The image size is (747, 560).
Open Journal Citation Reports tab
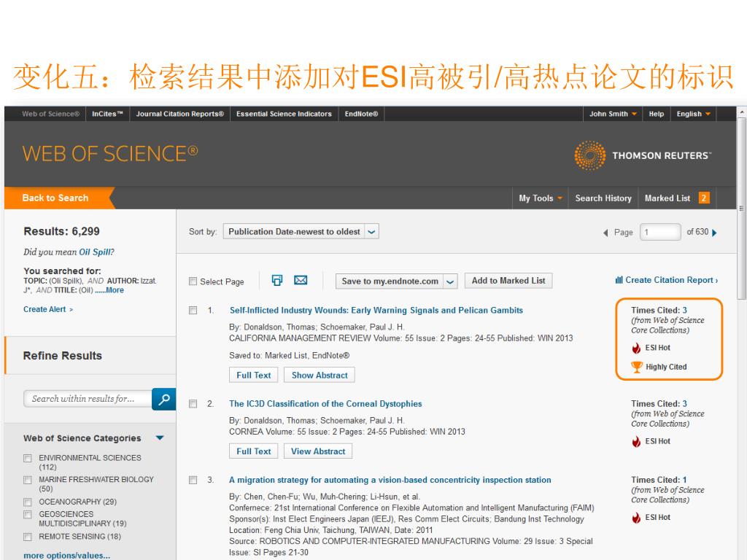click(179, 114)
